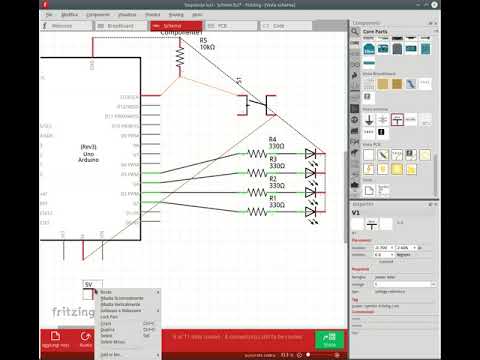Click the parts bin vertical scrollbar
480x360 pixels.
(x=435, y=175)
